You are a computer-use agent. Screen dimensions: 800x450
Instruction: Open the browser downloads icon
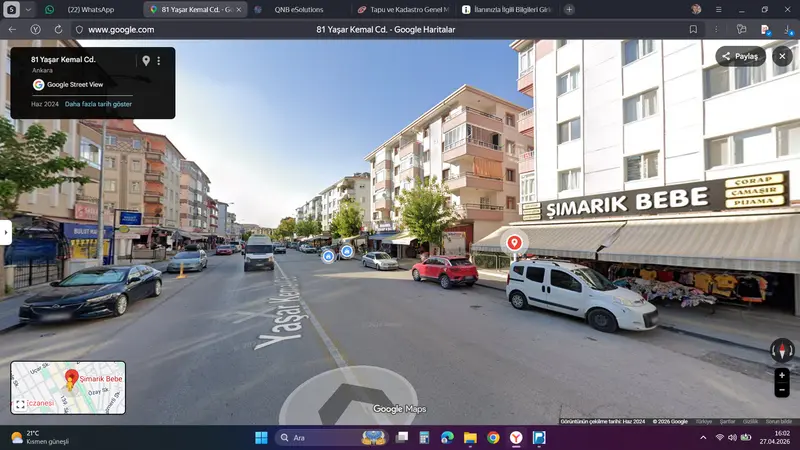(788, 30)
